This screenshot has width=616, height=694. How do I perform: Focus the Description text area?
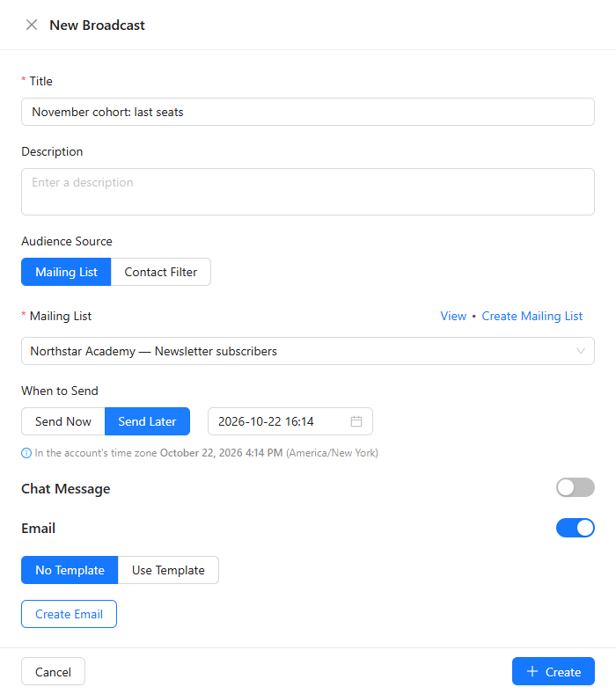click(x=308, y=192)
